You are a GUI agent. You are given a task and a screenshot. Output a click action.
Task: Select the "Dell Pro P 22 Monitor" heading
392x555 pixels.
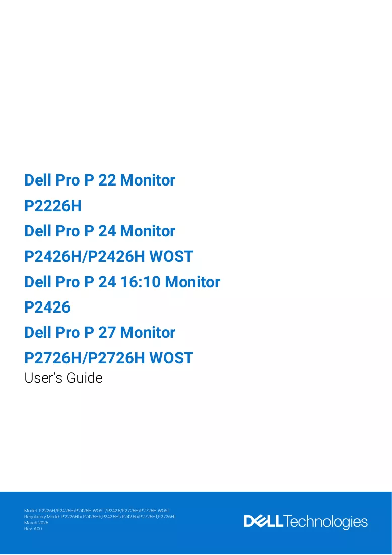[x=100, y=180]
